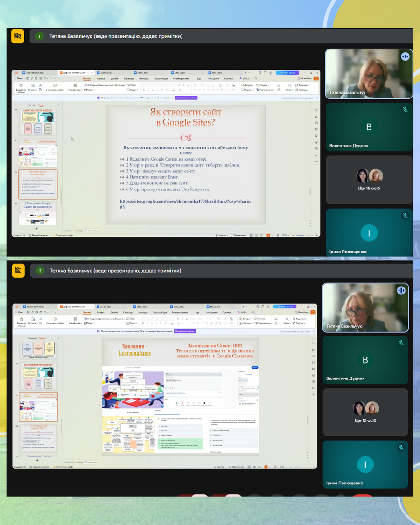The width and height of the screenshot is (420, 525).
Task: Click the yellow presentation icon in the upper meeting window
Action: (18, 36)
